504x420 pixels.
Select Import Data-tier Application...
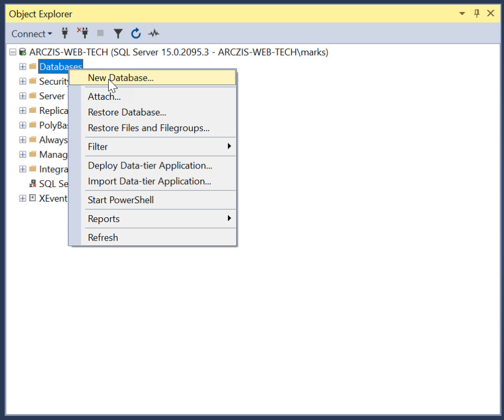coord(153,182)
